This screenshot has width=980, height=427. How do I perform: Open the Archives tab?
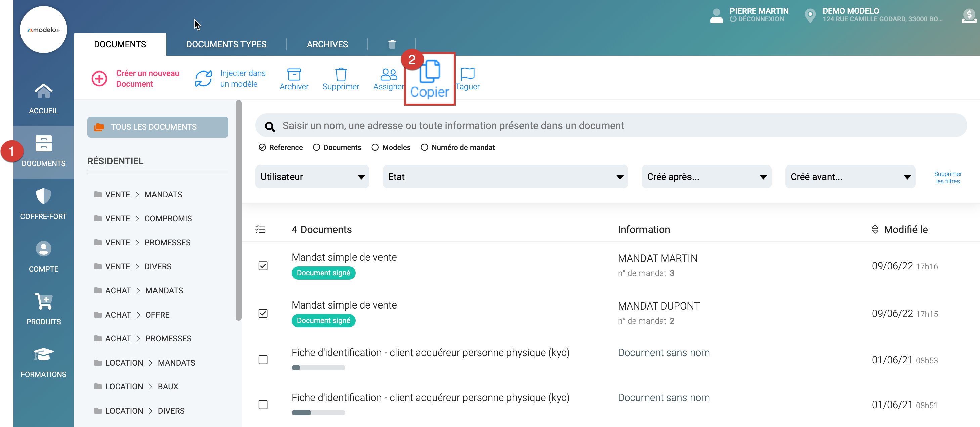click(327, 44)
